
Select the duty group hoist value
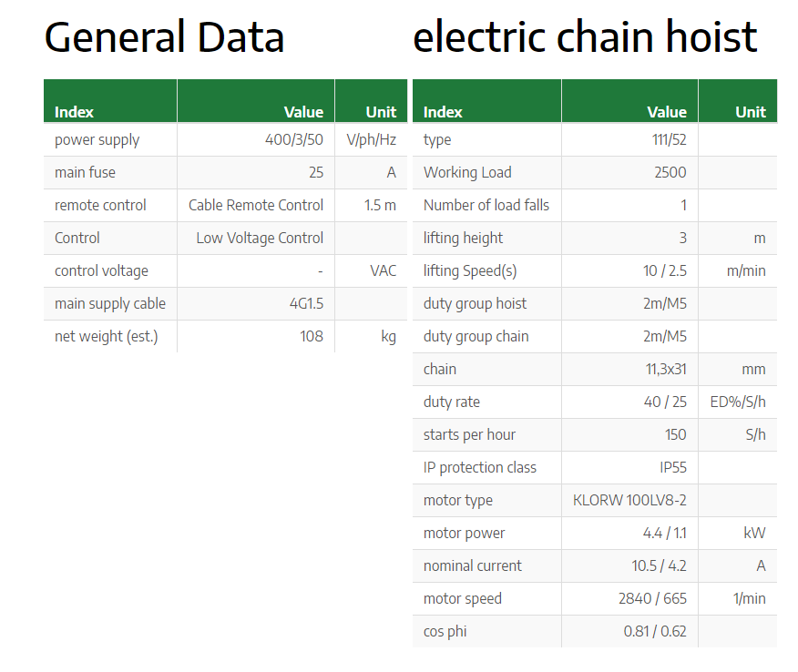coord(664,304)
